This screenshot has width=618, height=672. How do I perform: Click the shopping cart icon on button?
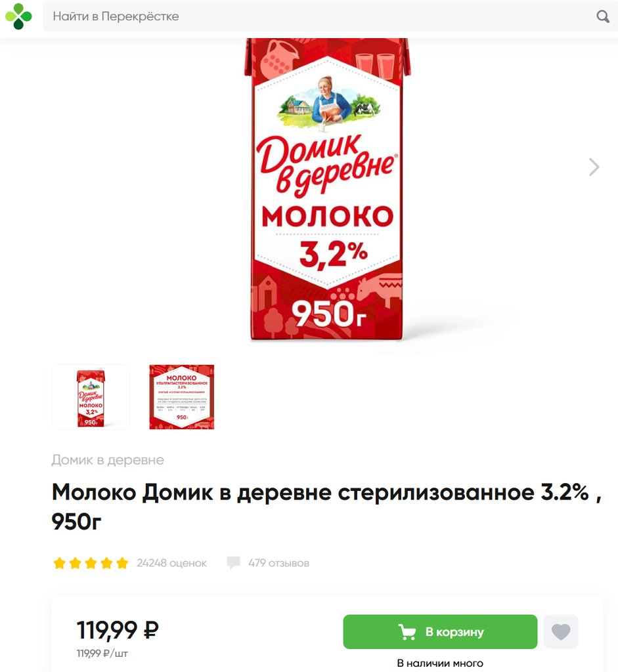click(407, 632)
